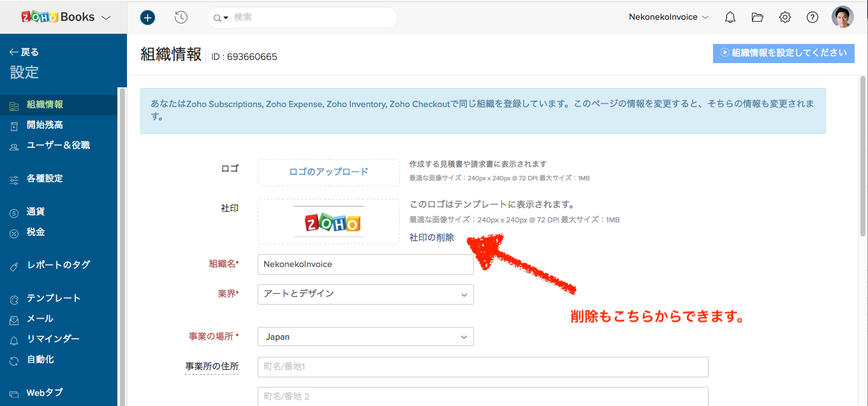Image resolution: width=868 pixels, height=406 pixels.
Task: Click the レポートのタグ tag icon
Action: coord(14,266)
